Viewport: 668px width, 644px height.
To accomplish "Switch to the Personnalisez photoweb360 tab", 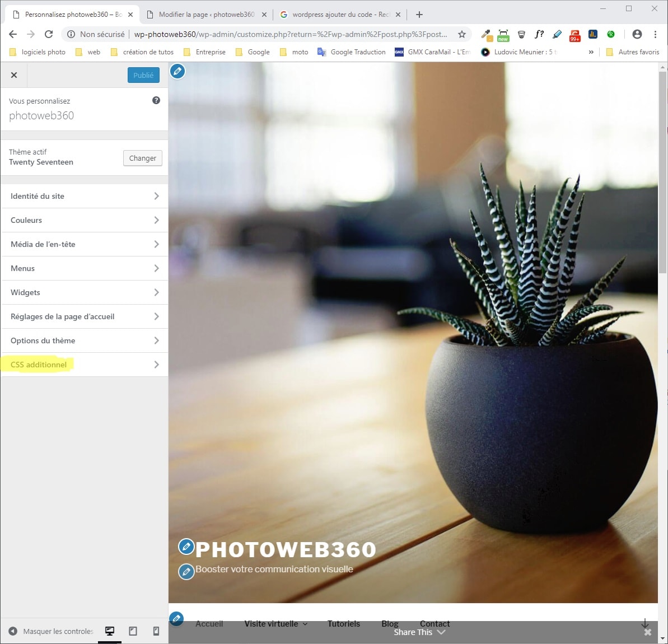I will (73, 15).
